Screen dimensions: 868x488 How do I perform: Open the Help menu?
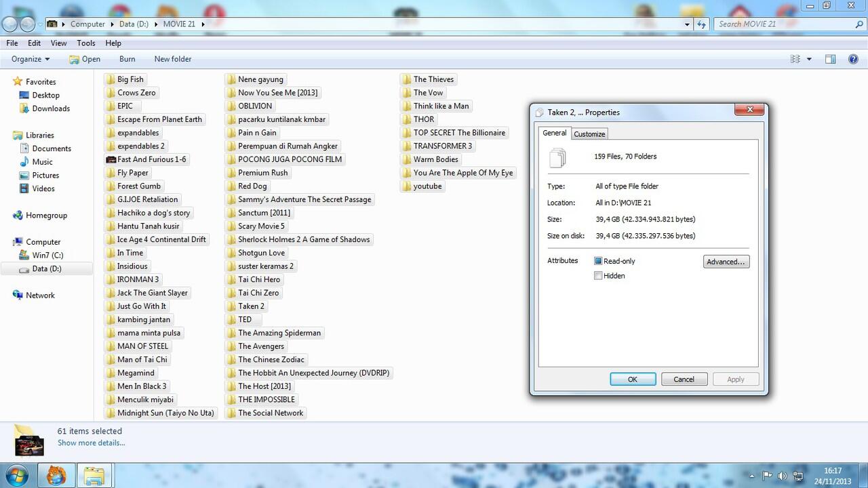pyautogui.click(x=113, y=43)
